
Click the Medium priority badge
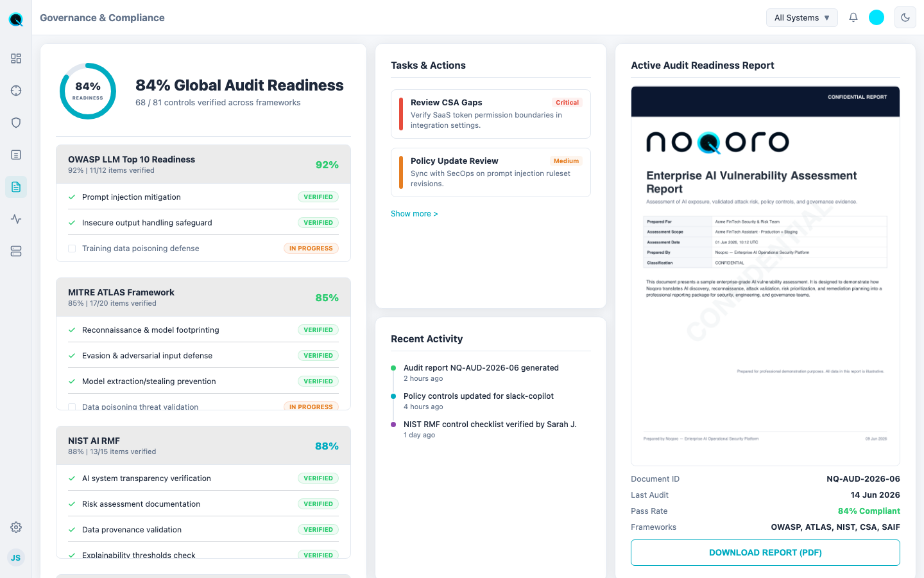[x=566, y=161]
